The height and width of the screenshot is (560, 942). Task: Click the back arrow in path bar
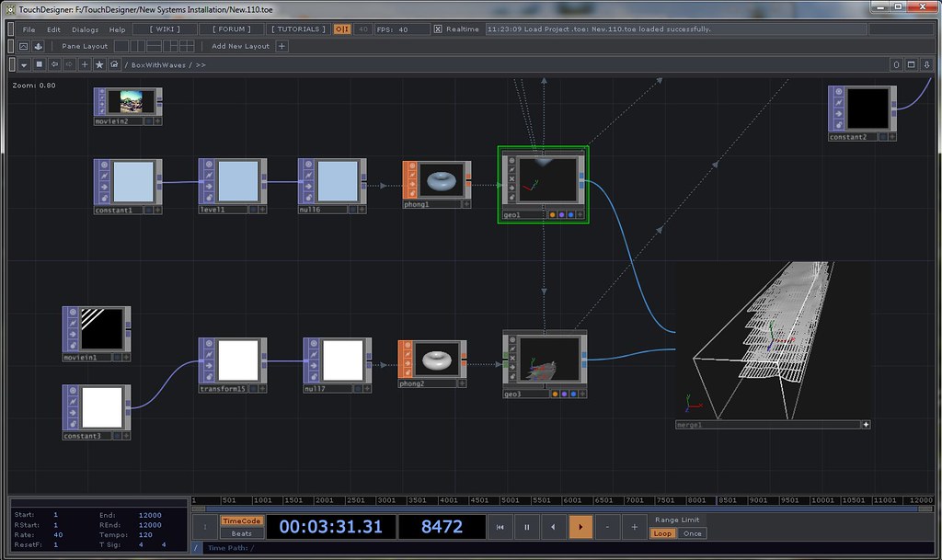(x=54, y=65)
